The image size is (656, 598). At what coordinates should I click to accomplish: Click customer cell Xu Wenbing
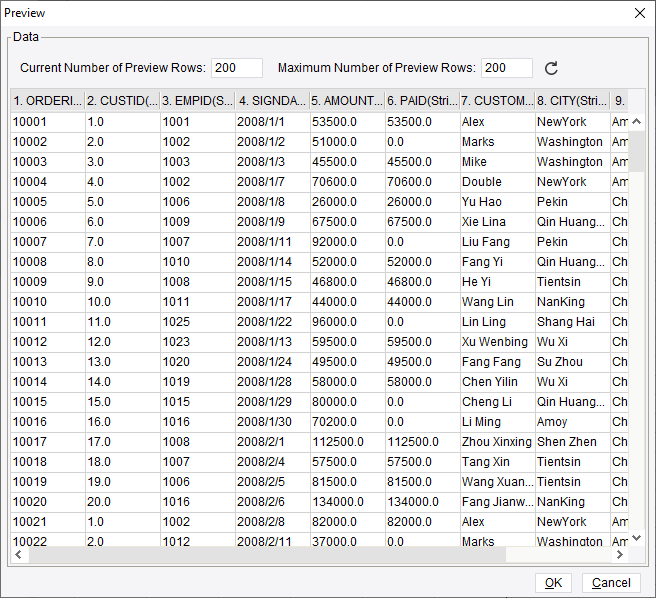point(497,342)
